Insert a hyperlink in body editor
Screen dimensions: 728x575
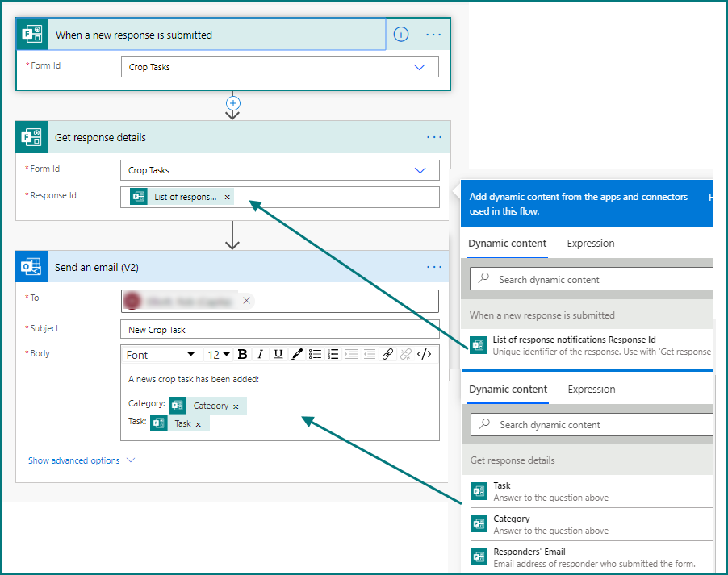point(387,355)
